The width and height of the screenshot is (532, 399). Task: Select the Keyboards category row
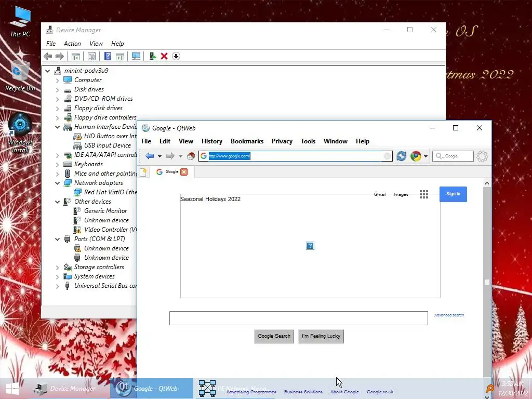[x=88, y=164]
